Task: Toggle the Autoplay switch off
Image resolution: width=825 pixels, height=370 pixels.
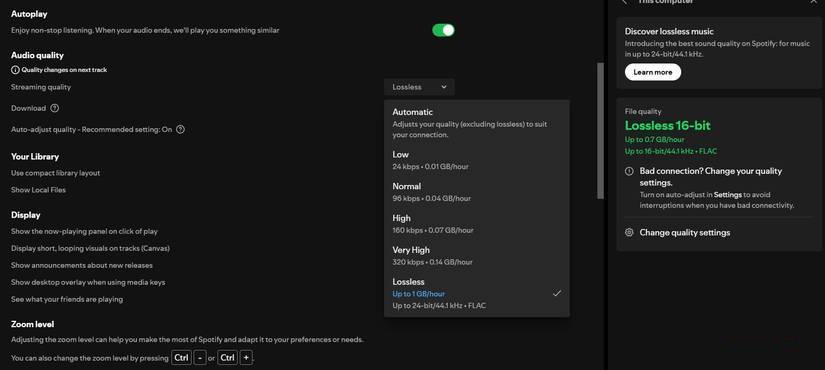Action: tap(443, 31)
